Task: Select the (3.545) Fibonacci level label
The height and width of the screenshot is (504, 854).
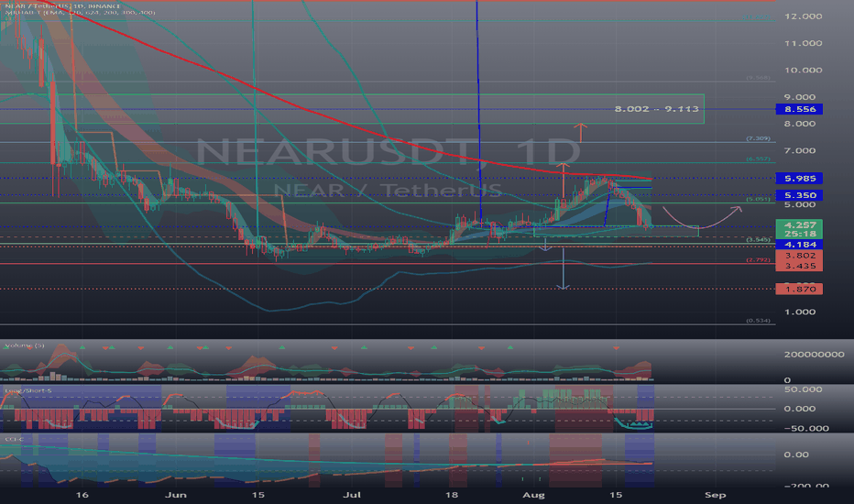Action: pyautogui.click(x=758, y=240)
